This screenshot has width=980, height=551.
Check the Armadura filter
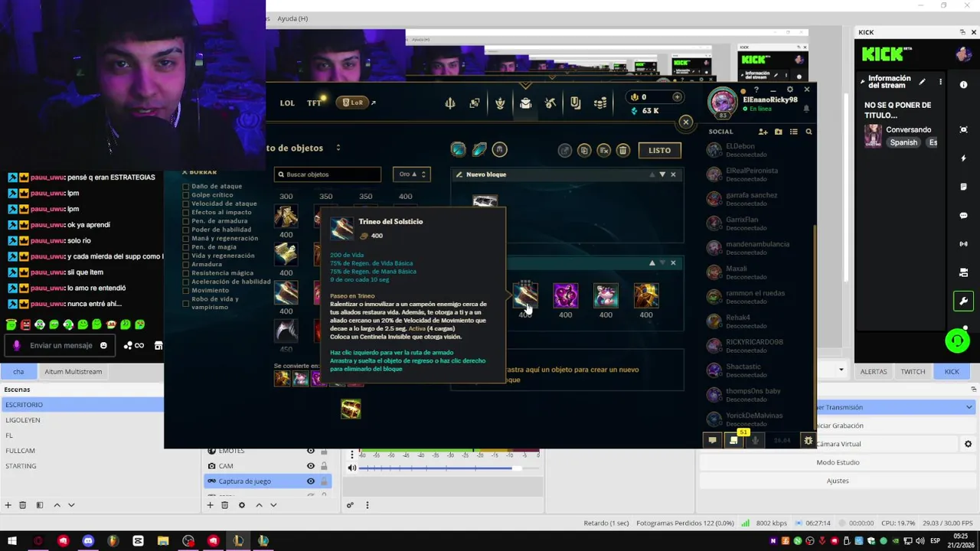185,264
